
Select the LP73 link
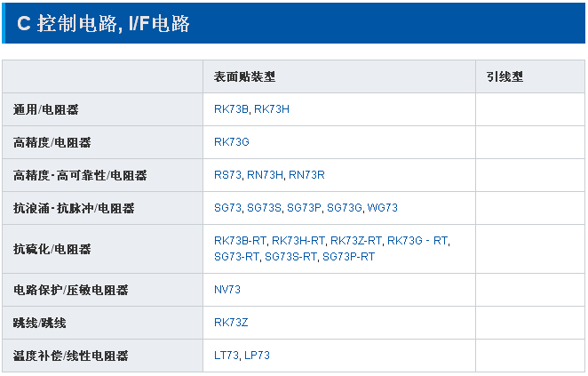coord(258,356)
